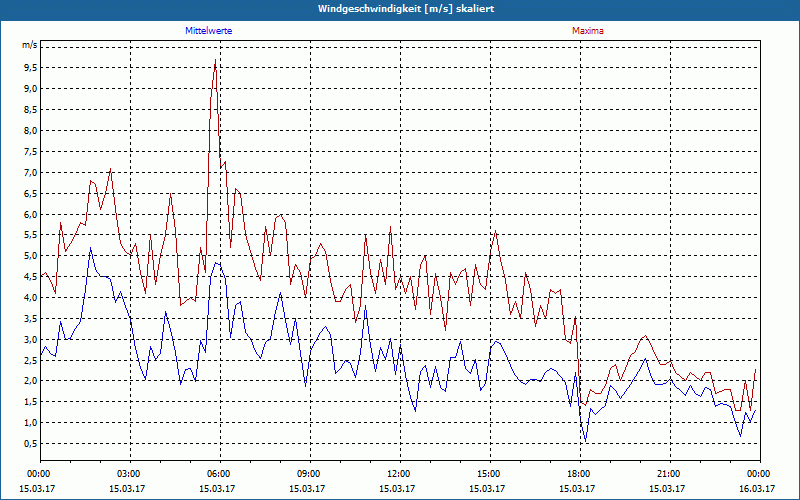Click the Maxima legend label
Viewport: 800px width, 500px height.
point(587,31)
